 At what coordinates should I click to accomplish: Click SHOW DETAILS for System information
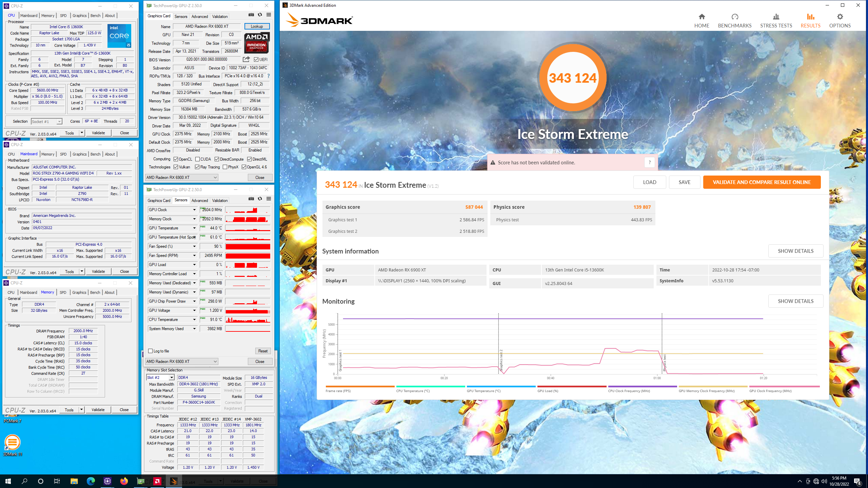click(795, 251)
